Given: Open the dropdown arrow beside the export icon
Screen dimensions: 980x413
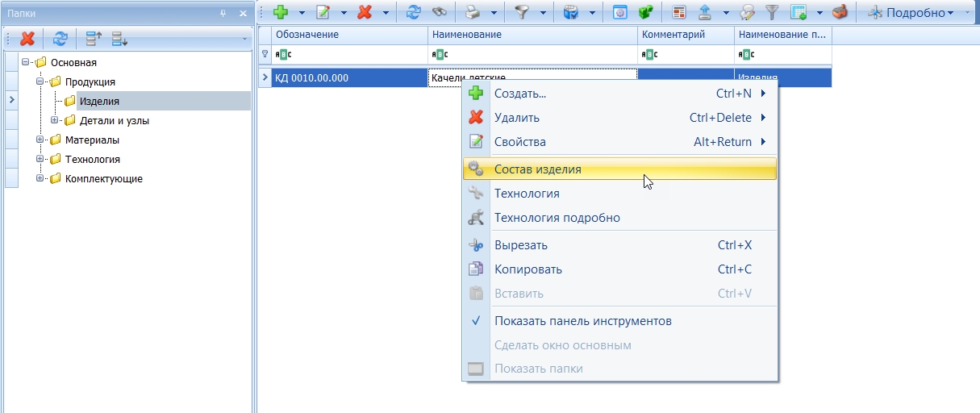Looking at the screenshot, I should 724,13.
